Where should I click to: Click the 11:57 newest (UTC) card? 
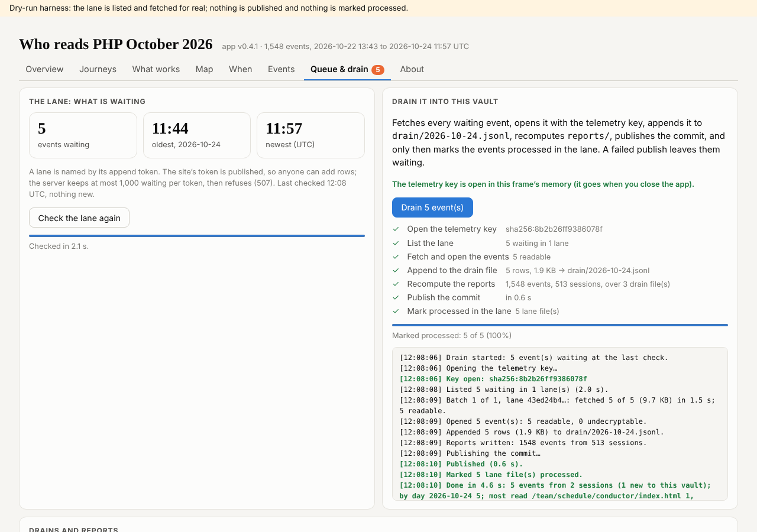click(310, 135)
